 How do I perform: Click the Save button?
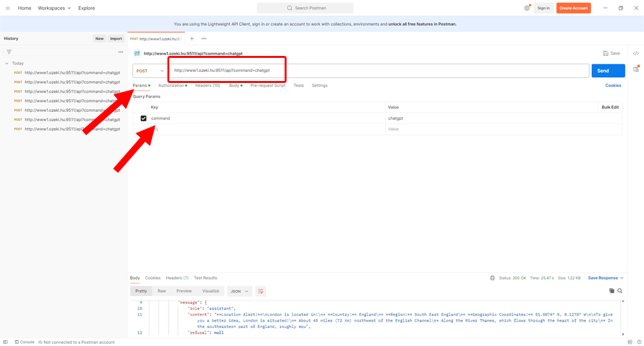tap(612, 53)
